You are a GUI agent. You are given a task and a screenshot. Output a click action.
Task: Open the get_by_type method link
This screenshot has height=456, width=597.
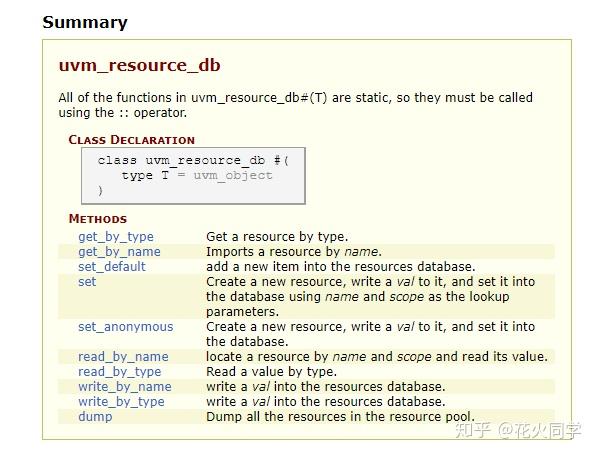click(116, 237)
